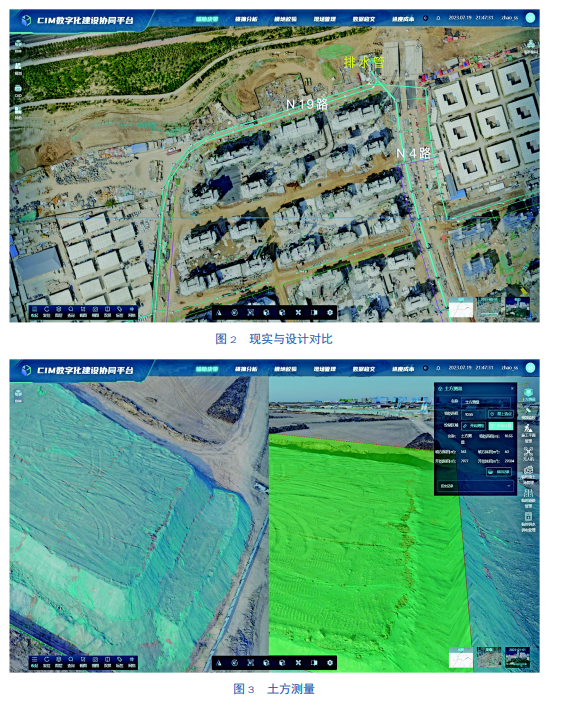
Task: Select the elevation value field showing 1099
Action: coord(473,414)
